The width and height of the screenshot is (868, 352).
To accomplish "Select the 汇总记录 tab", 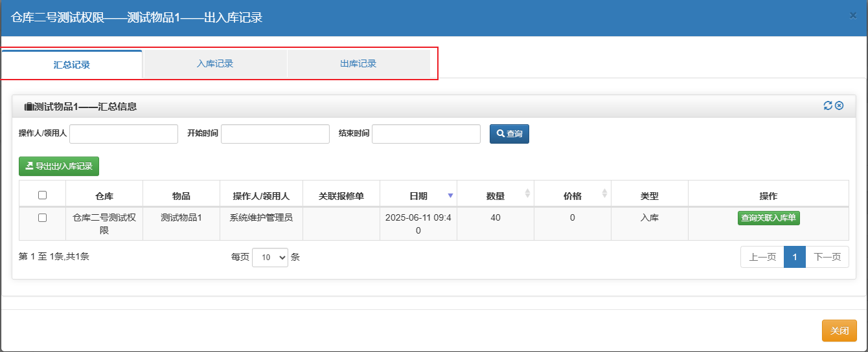I will coord(71,64).
